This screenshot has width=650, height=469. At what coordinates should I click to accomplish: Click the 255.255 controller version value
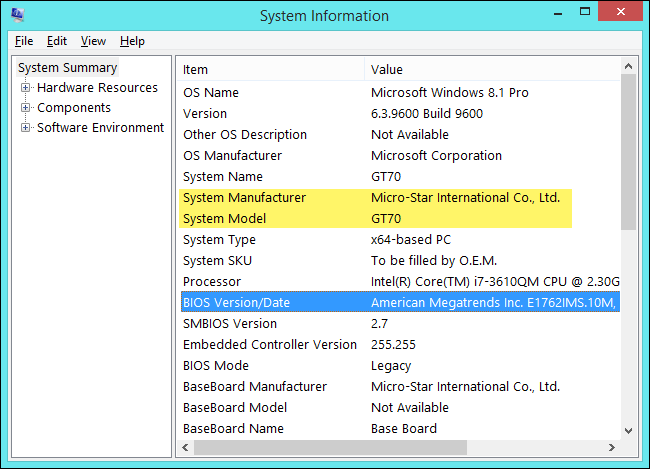(x=393, y=345)
